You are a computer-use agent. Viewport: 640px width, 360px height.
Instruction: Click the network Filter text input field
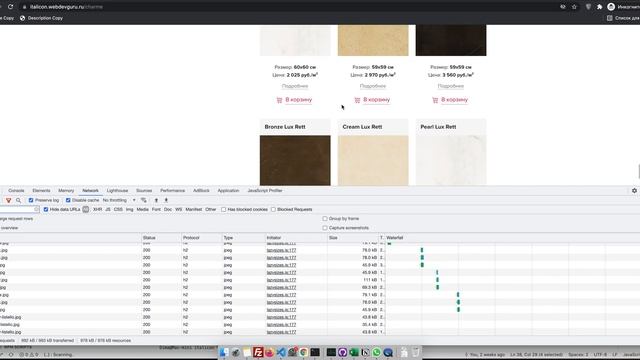[19, 209]
